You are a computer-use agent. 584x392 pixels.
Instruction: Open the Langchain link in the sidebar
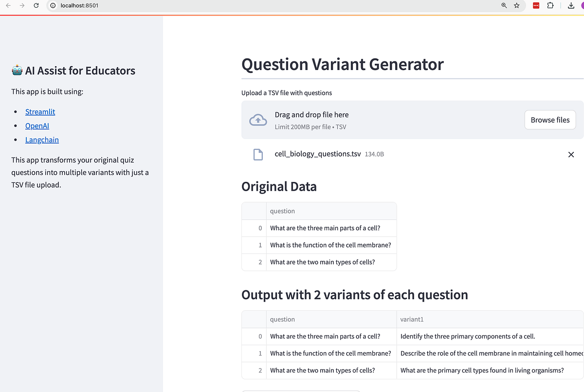(x=42, y=140)
